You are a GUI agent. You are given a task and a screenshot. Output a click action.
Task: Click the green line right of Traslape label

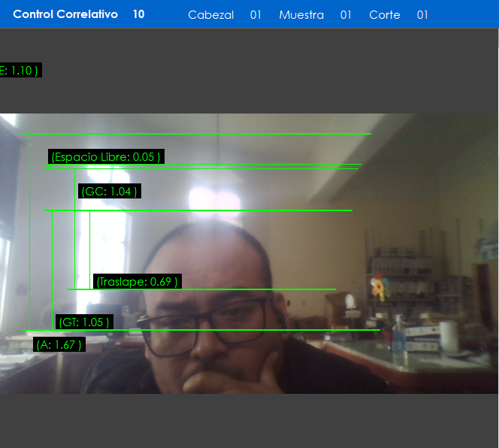256,289
